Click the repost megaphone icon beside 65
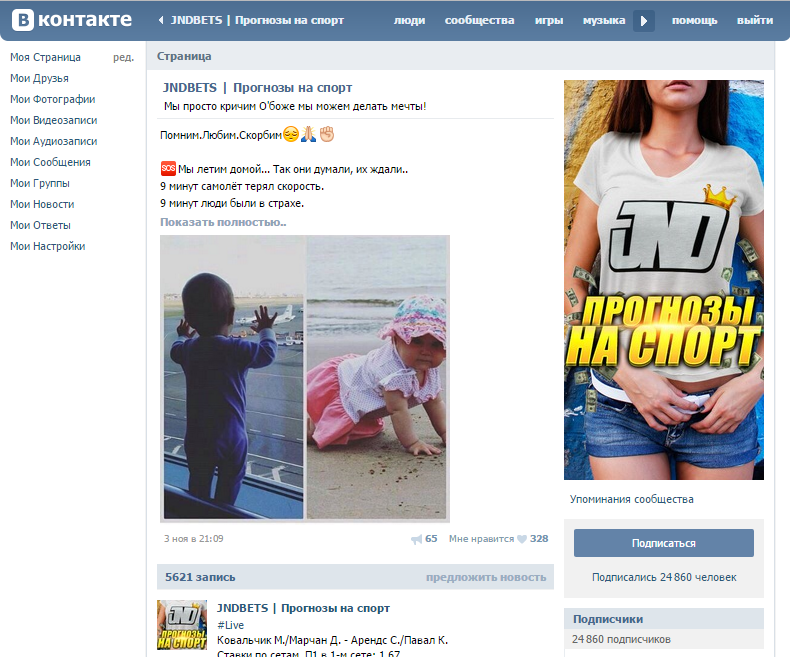The image size is (790, 657). point(416,540)
